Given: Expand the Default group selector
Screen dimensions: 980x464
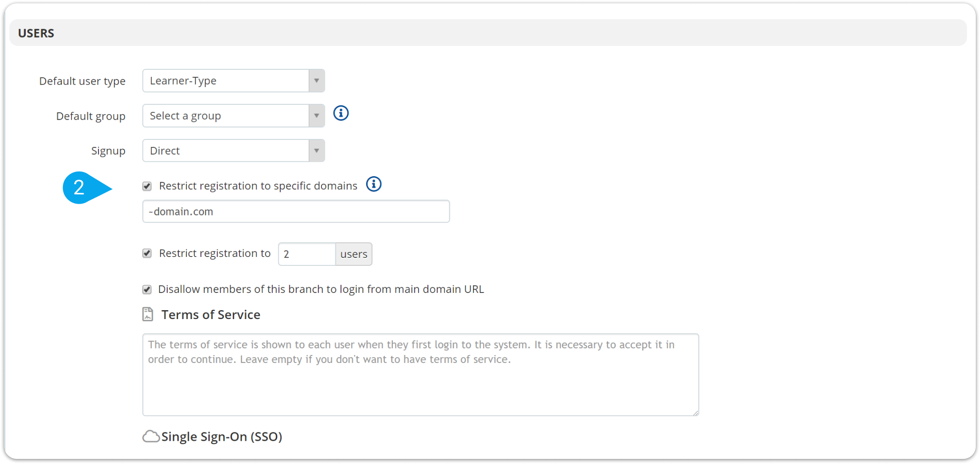Looking at the screenshot, I should click(226, 116).
